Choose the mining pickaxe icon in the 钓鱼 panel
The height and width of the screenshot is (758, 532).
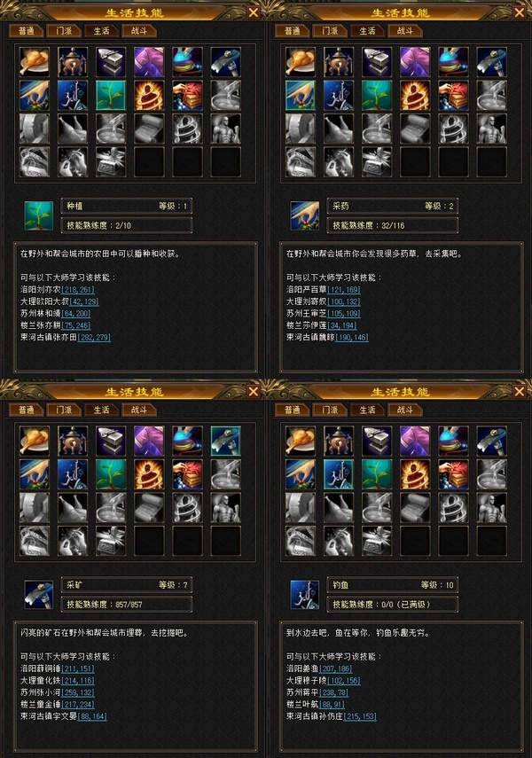[491, 442]
